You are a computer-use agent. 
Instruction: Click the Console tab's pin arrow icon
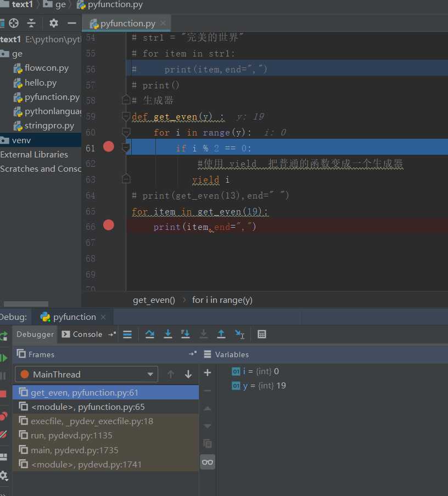112,334
